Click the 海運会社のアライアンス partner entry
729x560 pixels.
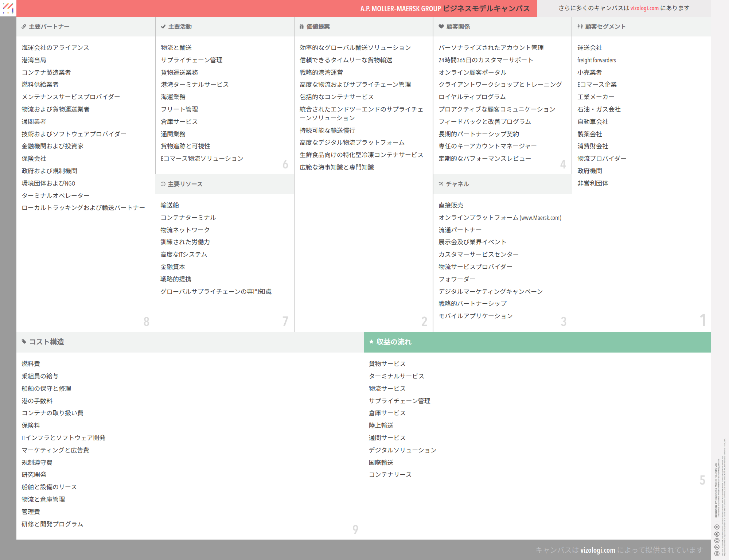55,48
